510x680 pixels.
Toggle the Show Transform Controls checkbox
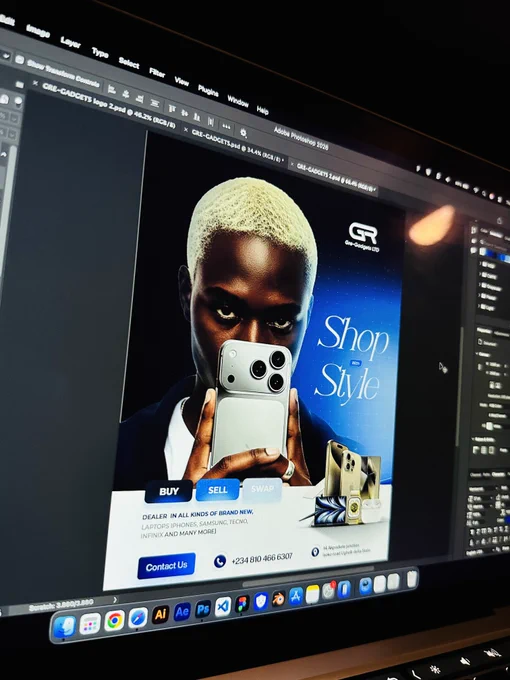(x=20, y=60)
